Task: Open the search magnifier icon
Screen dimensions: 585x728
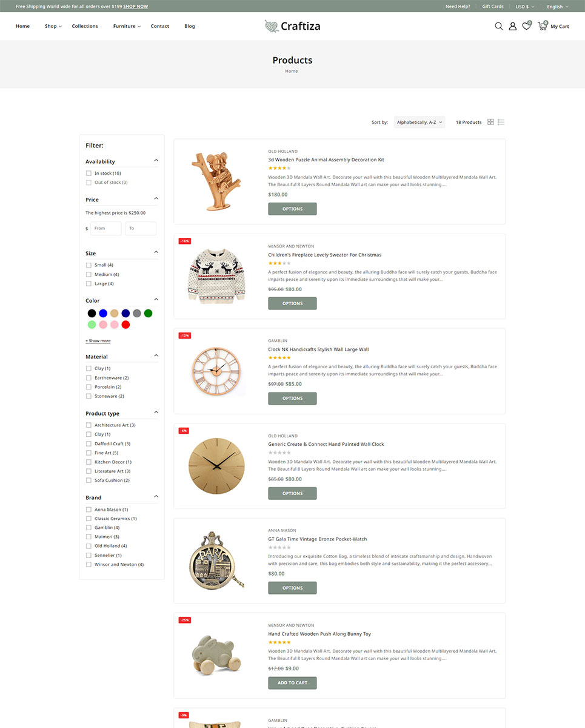Action: point(498,26)
